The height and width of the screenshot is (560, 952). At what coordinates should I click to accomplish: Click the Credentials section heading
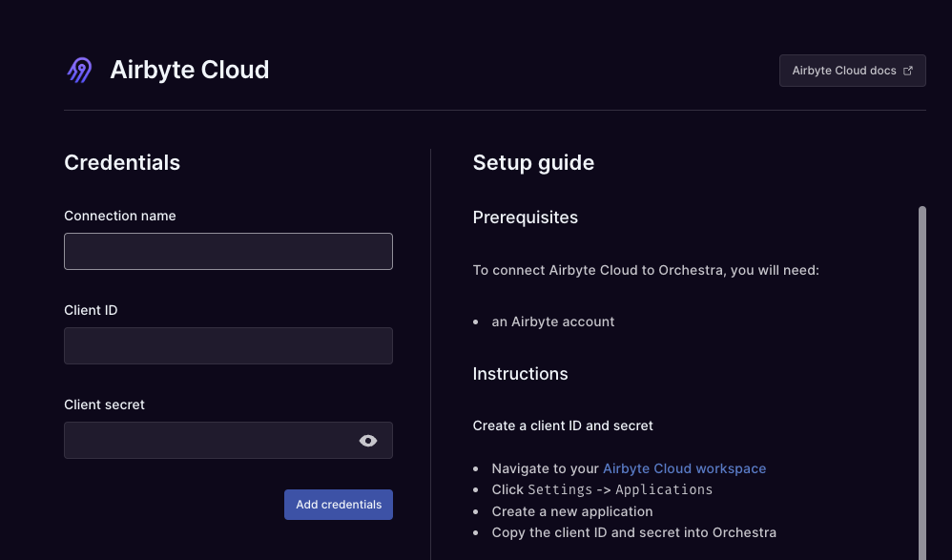122,162
